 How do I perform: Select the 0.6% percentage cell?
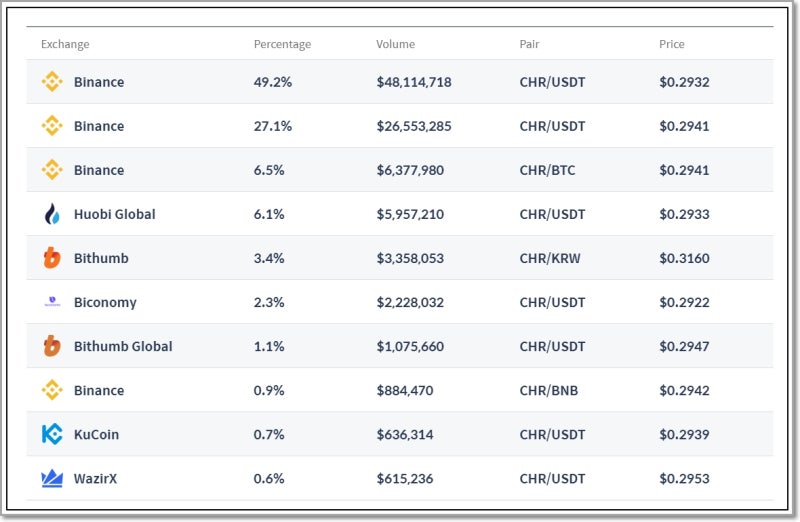pyautogui.click(x=269, y=479)
